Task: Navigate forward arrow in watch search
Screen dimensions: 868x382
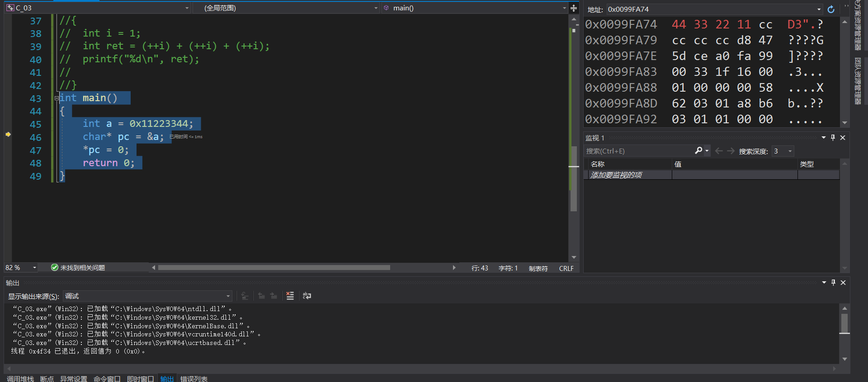Action: [731, 151]
